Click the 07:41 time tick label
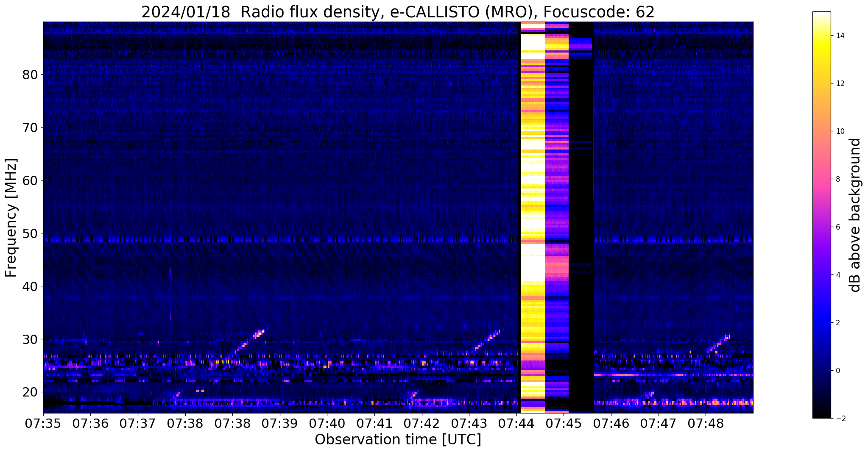The image size is (868, 452). point(374,423)
